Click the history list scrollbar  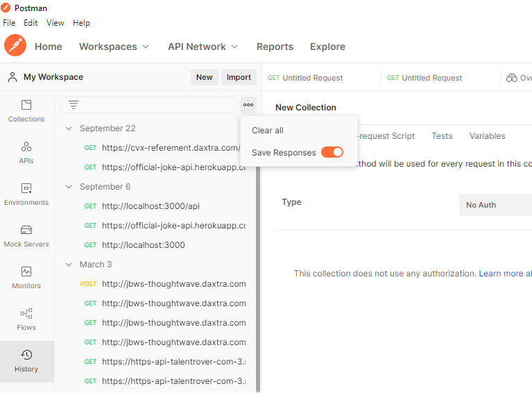(x=258, y=278)
